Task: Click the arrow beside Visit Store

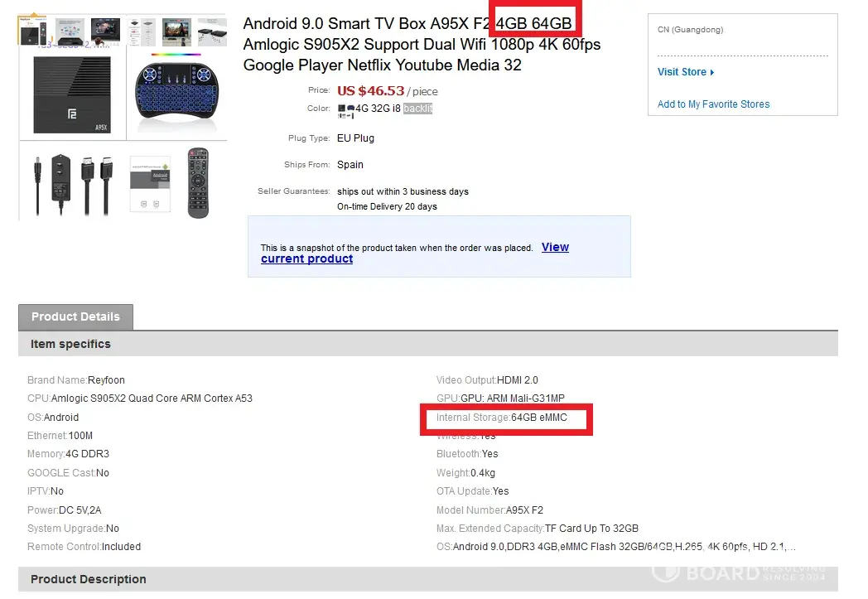Action: click(x=712, y=72)
